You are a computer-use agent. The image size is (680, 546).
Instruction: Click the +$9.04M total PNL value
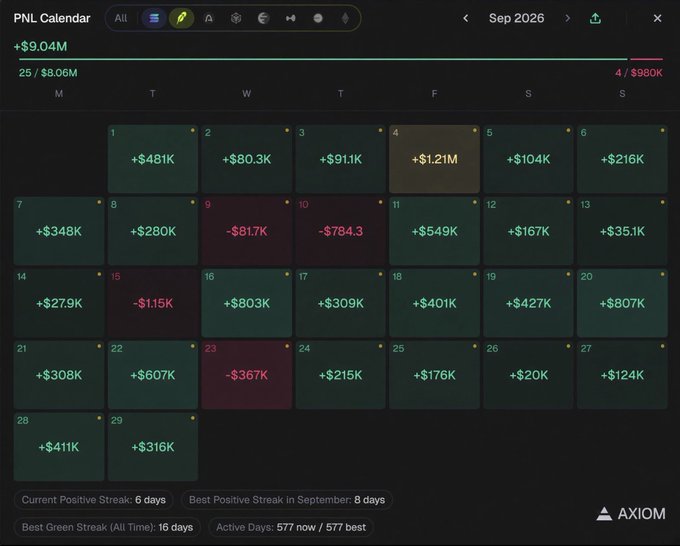click(40, 46)
